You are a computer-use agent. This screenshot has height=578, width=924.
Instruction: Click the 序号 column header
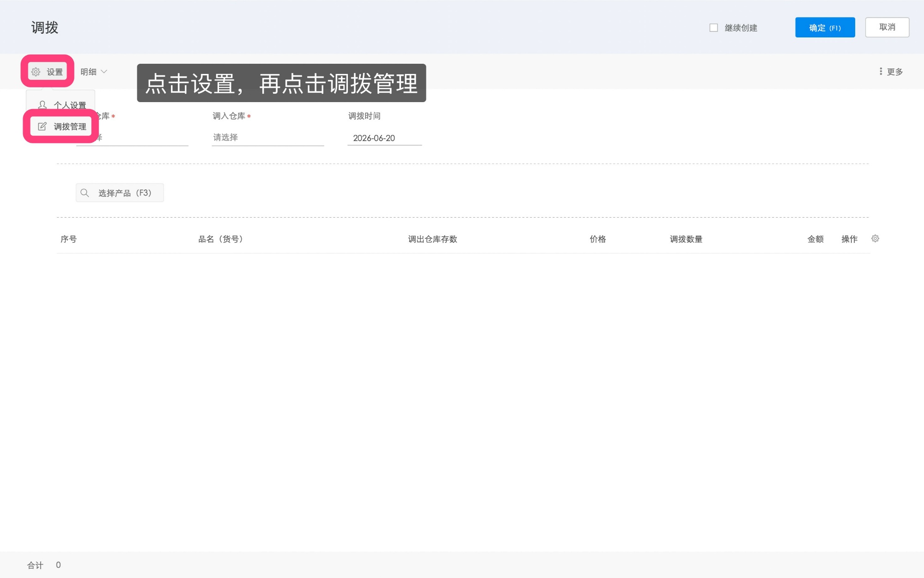point(68,239)
